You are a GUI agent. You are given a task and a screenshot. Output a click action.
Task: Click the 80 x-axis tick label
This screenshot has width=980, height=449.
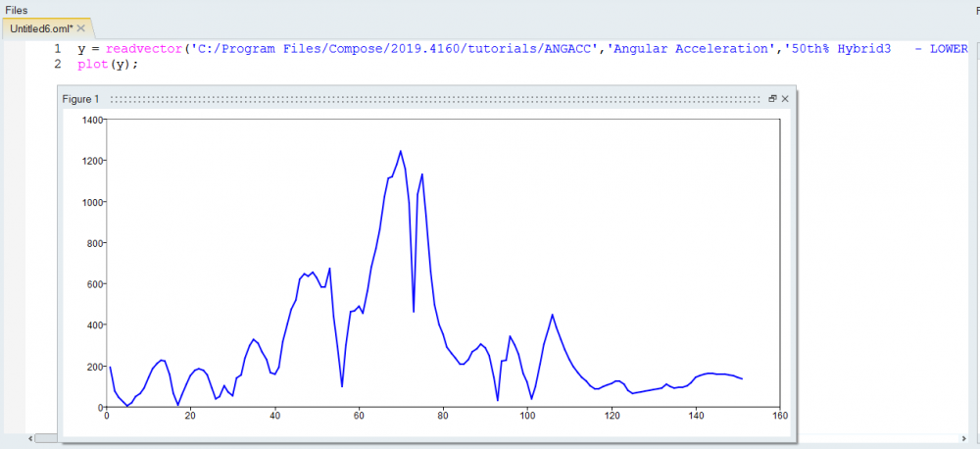point(443,416)
